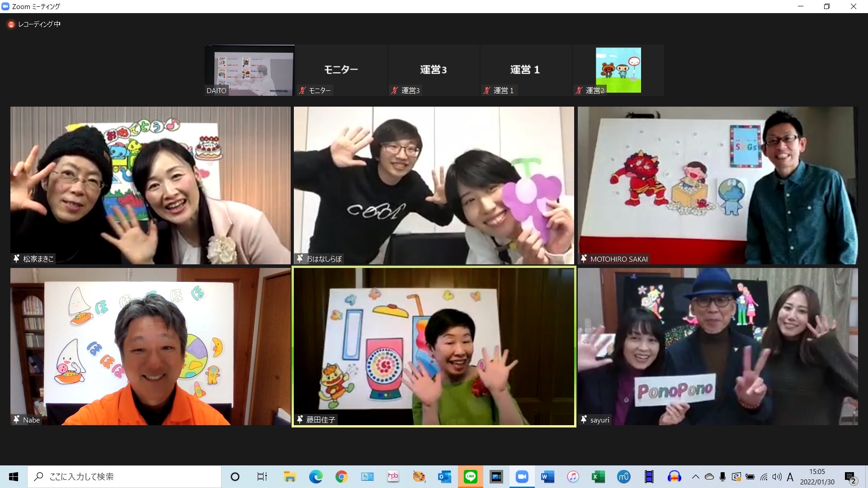Viewport: 868px width, 488px height.
Task: Select the 松家まきこ video tile
Action: (151, 185)
